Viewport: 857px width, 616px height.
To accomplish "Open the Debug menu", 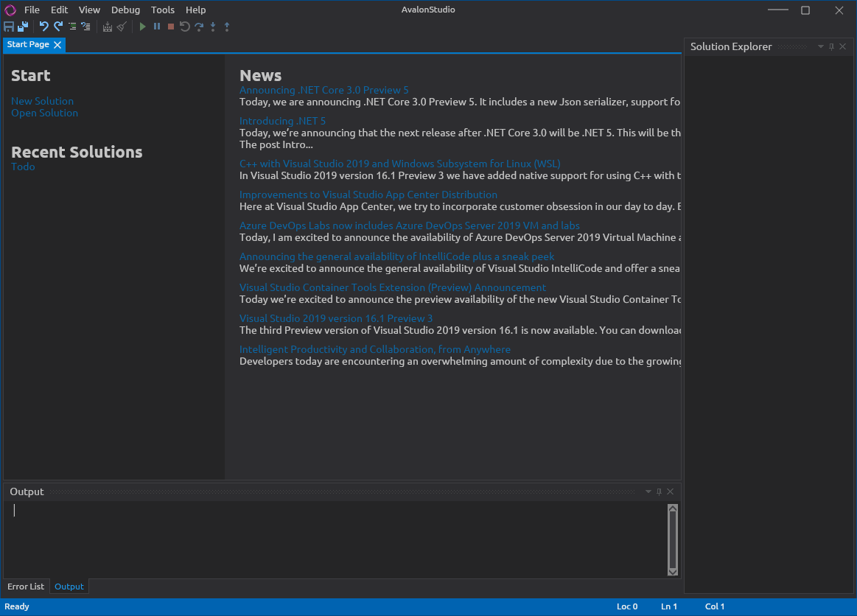I will point(125,10).
